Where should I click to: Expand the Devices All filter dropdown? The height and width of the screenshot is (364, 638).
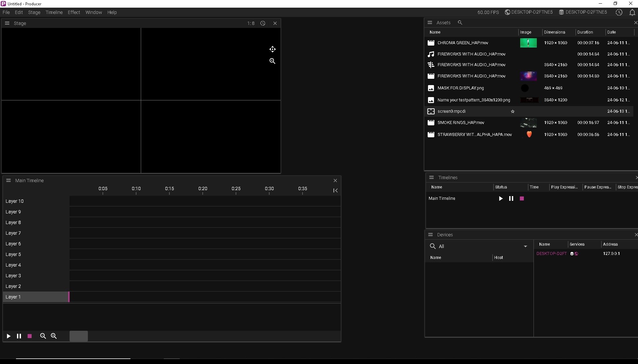(525, 246)
